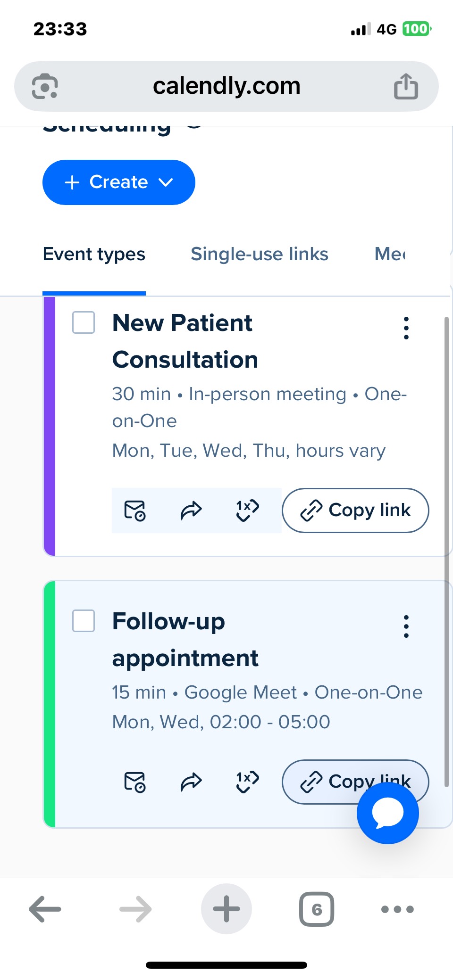Viewport: 453px width, 980px height.
Task: Click share arrow on New Patient Consultation card
Action: coord(191,511)
